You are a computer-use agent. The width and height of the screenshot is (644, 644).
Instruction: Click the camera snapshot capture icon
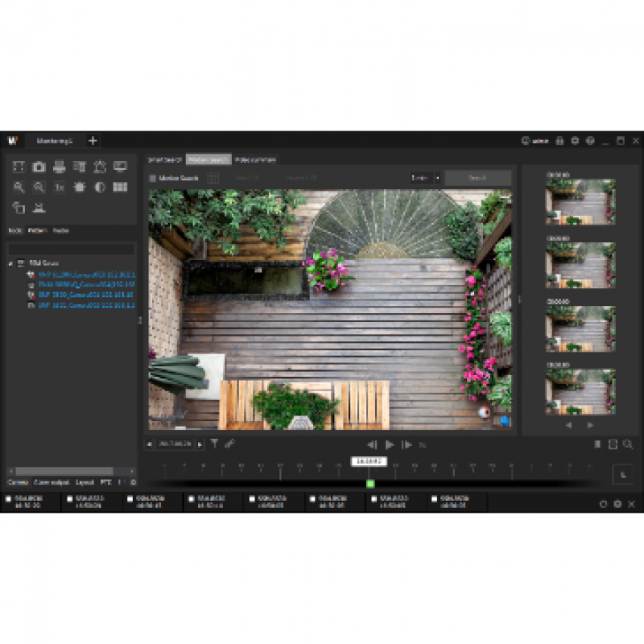(x=39, y=167)
